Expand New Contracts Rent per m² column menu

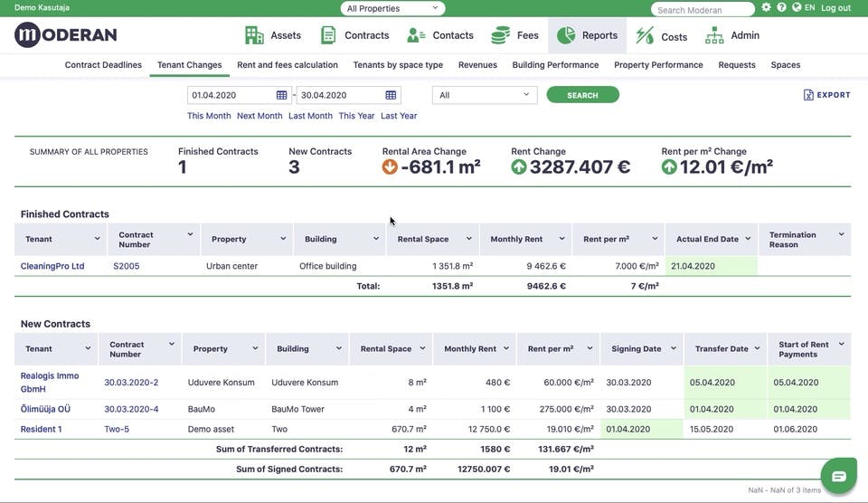[x=590, y=348]
